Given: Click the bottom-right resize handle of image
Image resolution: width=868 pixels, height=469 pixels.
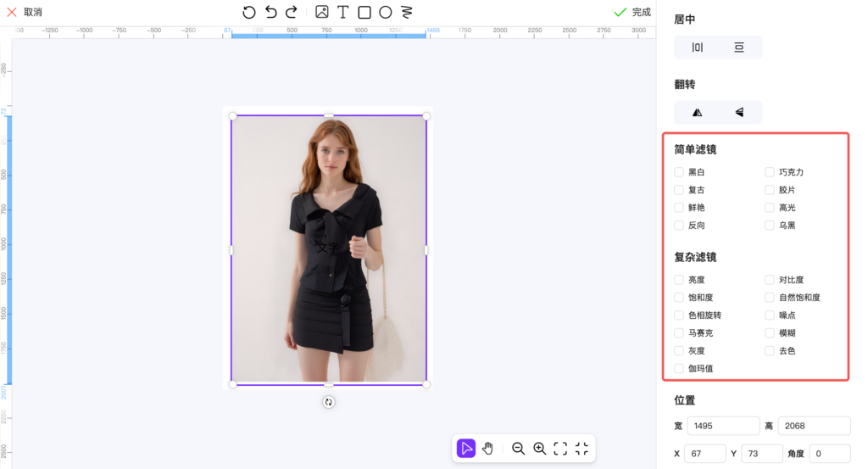Looking at the screenshot, I should pyautogui.click(x=426, y=384).
